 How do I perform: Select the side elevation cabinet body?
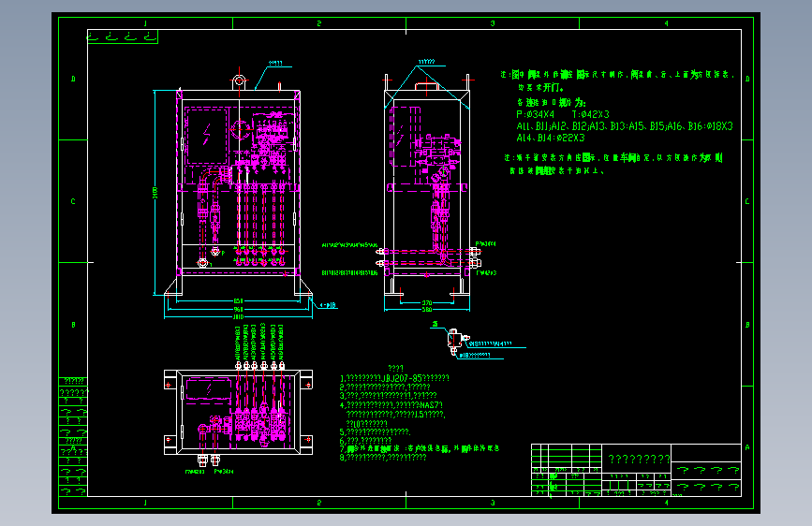coord(427,193)
